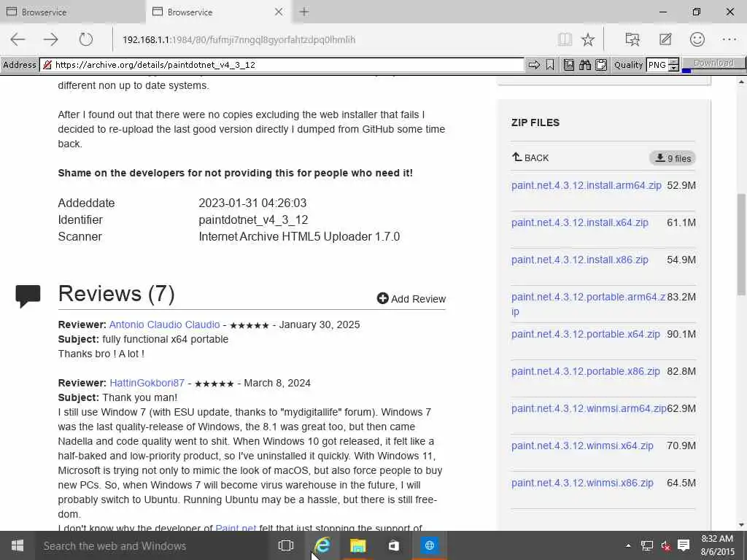Click Quality stepper arrows next to PNG
The width and height of the screenshot is (747, 560).
point(673,65)
